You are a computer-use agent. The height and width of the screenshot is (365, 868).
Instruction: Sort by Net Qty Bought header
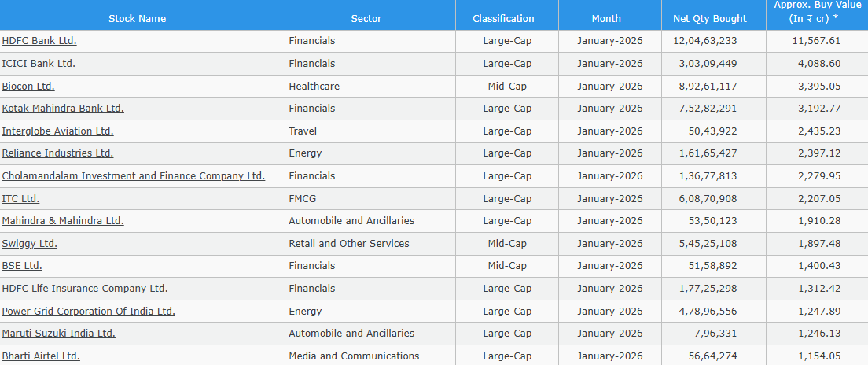coord(710,18)
